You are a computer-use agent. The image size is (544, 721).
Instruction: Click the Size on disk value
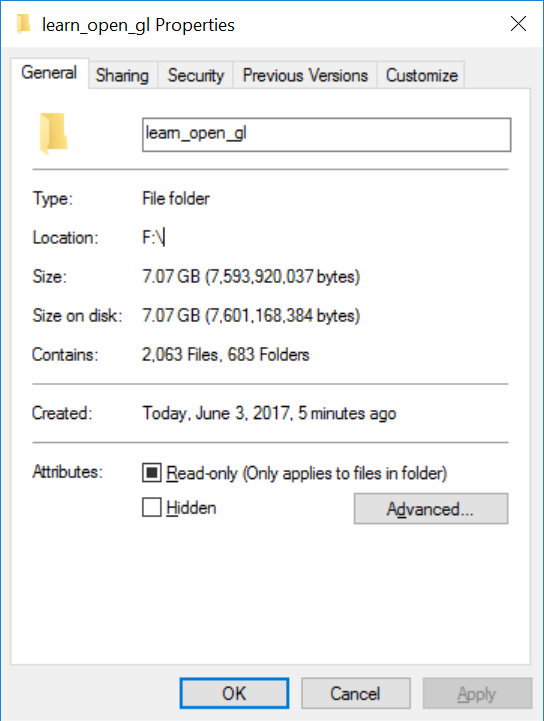(x=251, y=316)
